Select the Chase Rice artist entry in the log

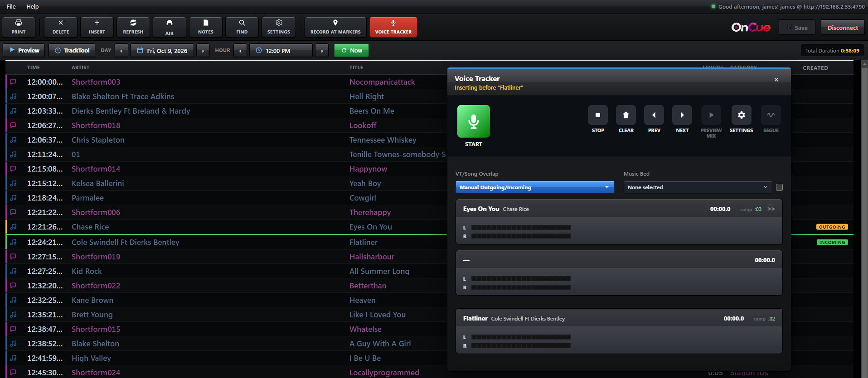click(x=90, y=227)
